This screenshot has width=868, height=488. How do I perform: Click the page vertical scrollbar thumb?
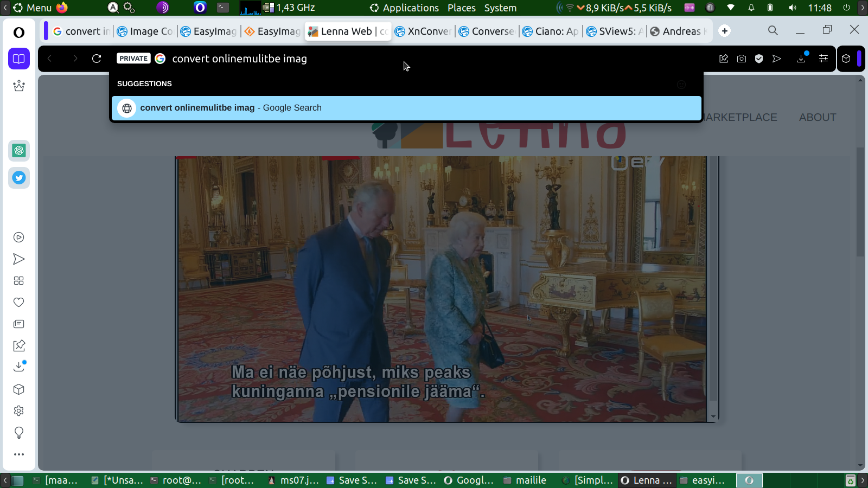pos(860,201)
